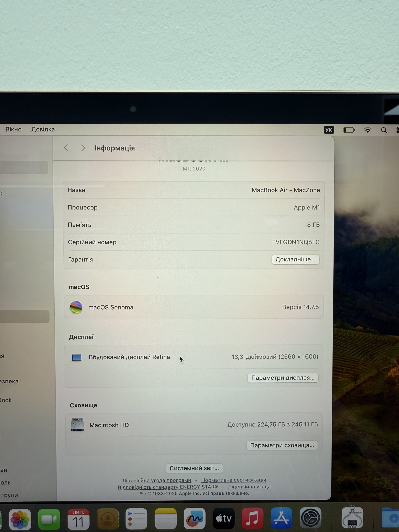Click the Системний звіт… button
Viewport: 399px width, 532px height.
(x=194, y=468)
